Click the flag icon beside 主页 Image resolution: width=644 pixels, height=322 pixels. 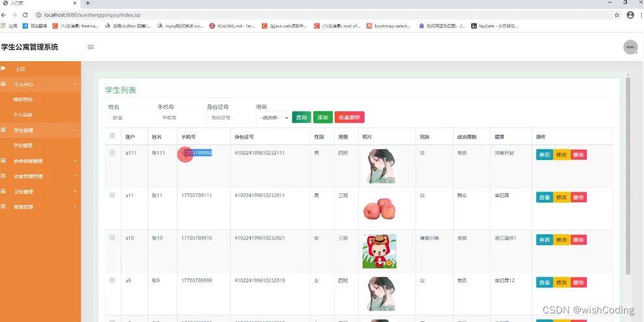pyautogui.click(x=3, y=69)
